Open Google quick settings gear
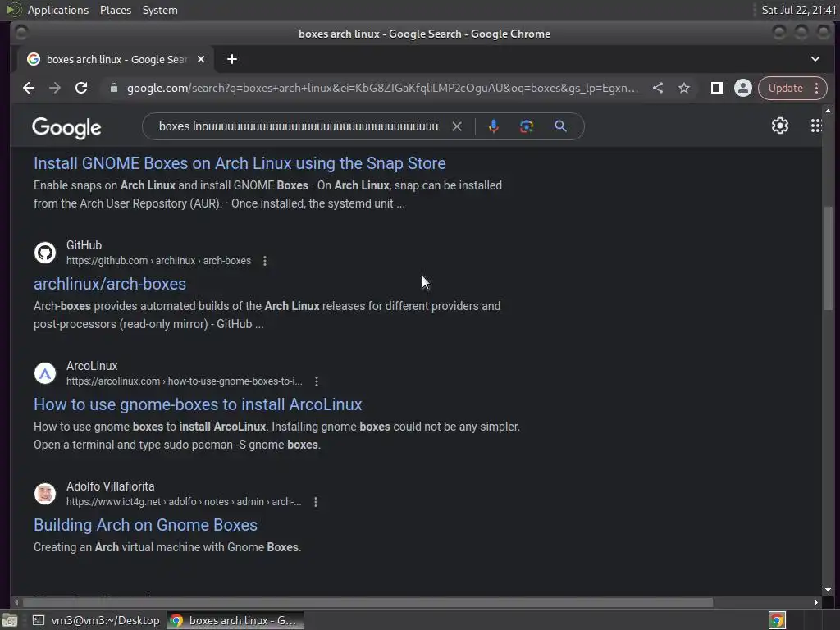Screen dimensions: 840x630 (x=780, y=126)
